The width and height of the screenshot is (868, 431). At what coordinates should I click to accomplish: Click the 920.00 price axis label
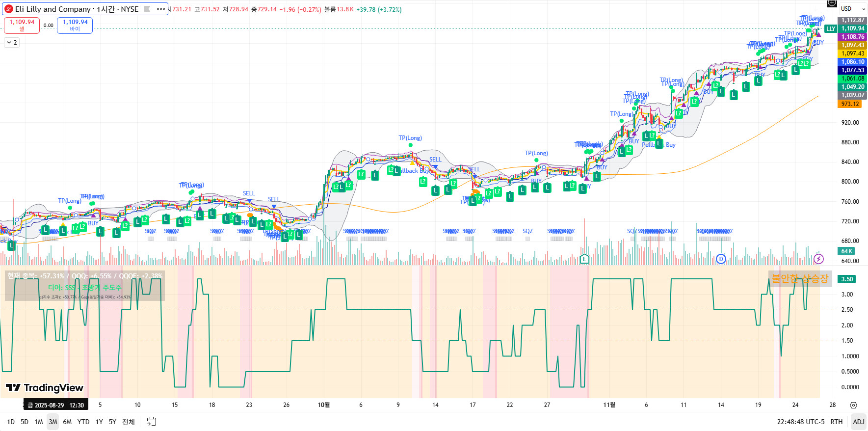point(850,123)
